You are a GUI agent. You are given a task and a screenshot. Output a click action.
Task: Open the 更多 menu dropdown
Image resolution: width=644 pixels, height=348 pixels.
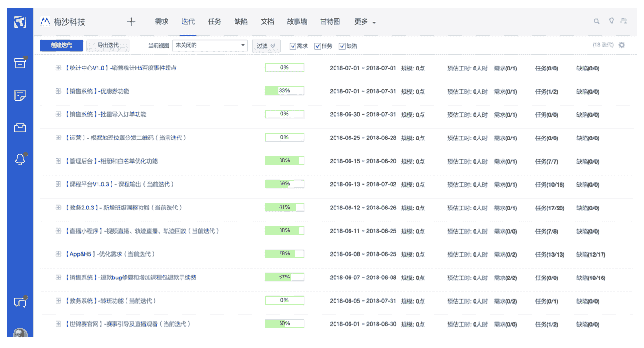(x=365, y=22)
